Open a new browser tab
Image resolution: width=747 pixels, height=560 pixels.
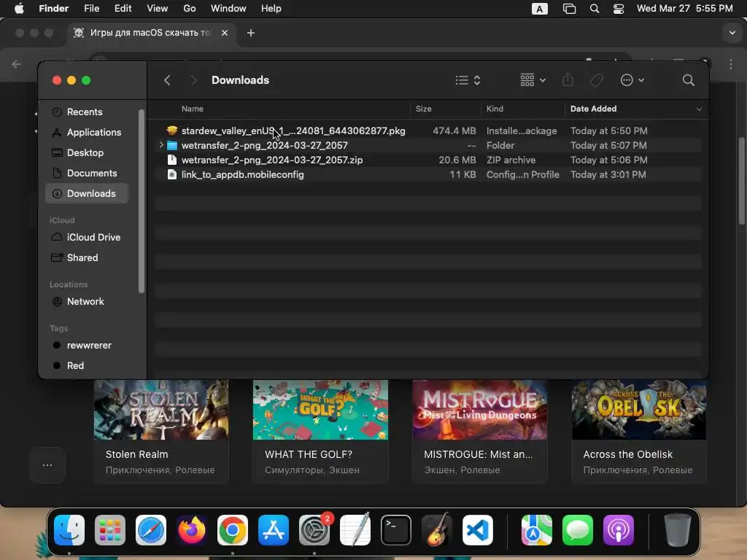(251, 33)
